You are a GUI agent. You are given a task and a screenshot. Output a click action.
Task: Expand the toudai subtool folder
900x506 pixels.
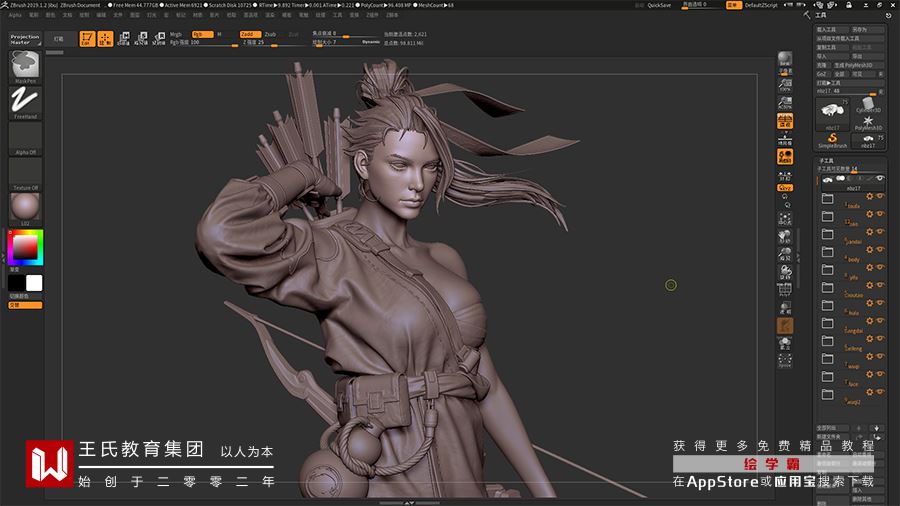point(827,198)
